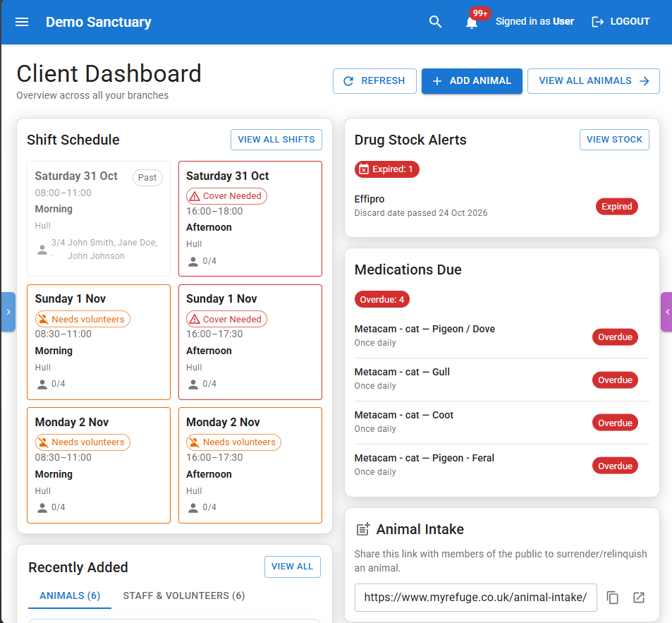Click Cover Needed chip on Sunday Afternoon
Image resolution: width=672 pixels, height=623 pixels.
pyautogui.click(x=226, y=319)
